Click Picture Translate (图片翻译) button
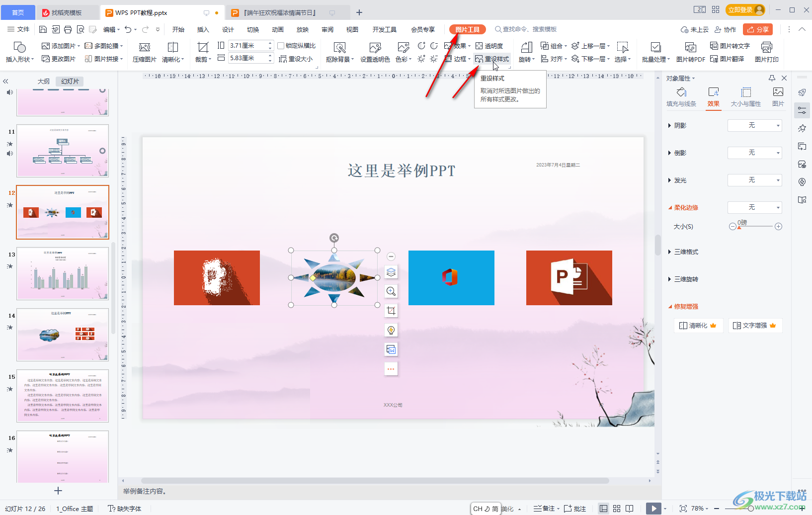Viewport: 812px width, 515px height. (x=727, y=59)
